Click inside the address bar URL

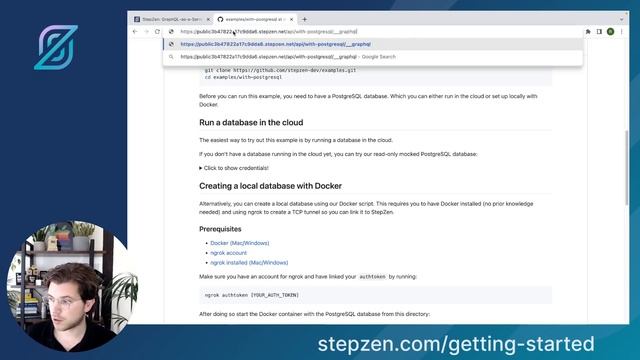269,31
